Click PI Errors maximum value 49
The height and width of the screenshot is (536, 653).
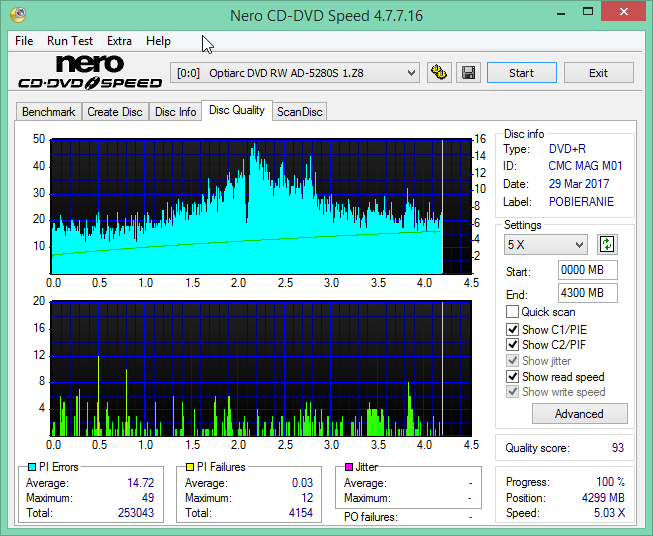pos(148,498)
